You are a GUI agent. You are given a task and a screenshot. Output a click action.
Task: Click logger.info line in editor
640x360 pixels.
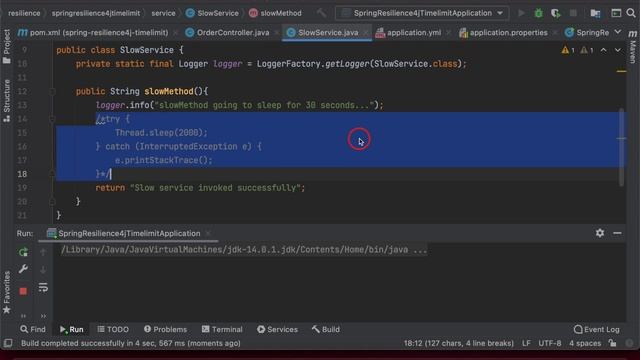pyautogui.click(x=240, y=105)
